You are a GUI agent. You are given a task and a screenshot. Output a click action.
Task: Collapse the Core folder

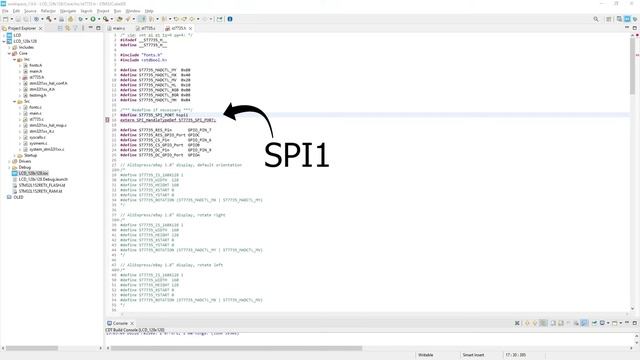[x=9, y=53]
